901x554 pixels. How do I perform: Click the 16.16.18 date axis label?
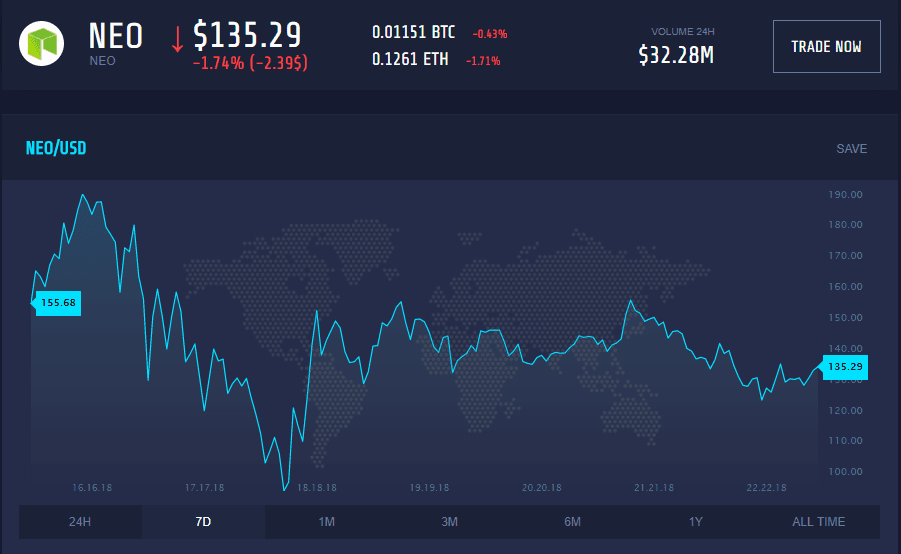[92, 487]
